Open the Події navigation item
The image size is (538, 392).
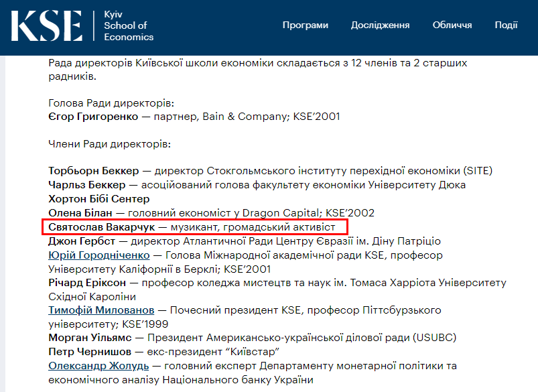pyautogui.click(x=506, y=25)
